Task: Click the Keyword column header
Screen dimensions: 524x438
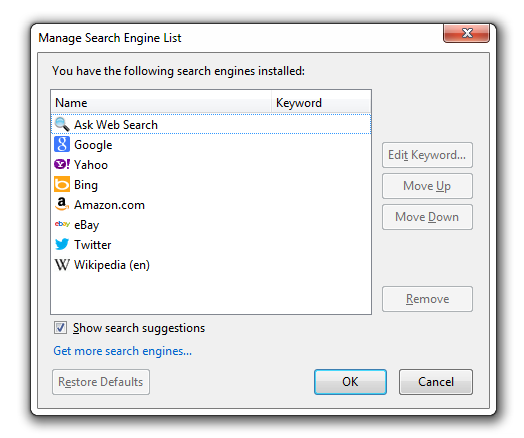Action: click(x=321, y=103)
